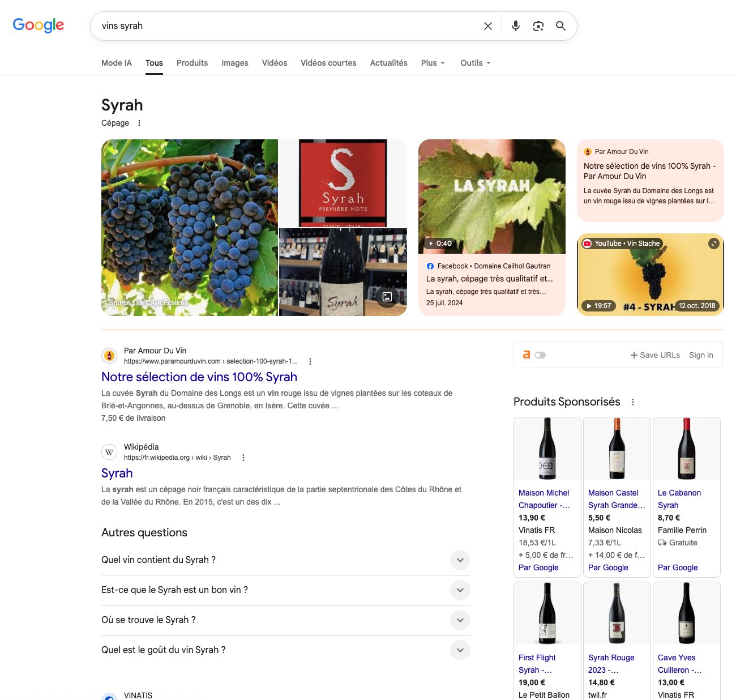Click the image gallery icon on Syrah bottle photo
This screenshot has width=736, height=700.
pyautogui.click(x=387, y=297)
